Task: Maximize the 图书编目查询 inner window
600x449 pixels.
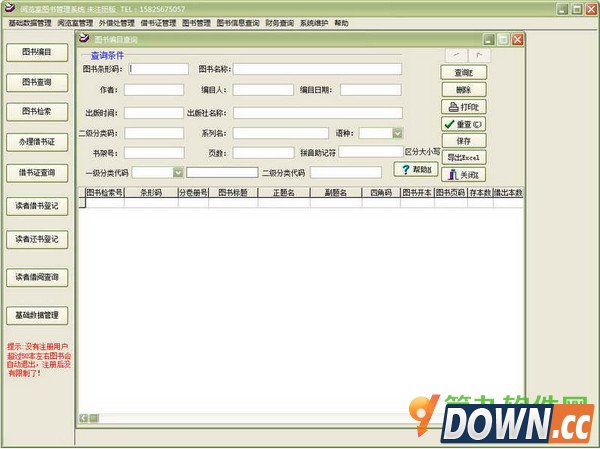Action: pyautogui.click(x=503, y=39)
